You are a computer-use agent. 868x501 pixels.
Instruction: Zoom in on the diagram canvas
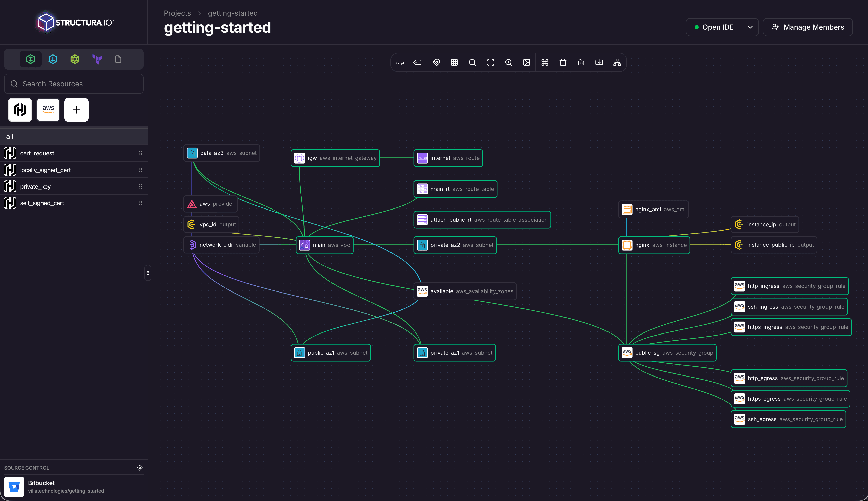coord(509,62)
